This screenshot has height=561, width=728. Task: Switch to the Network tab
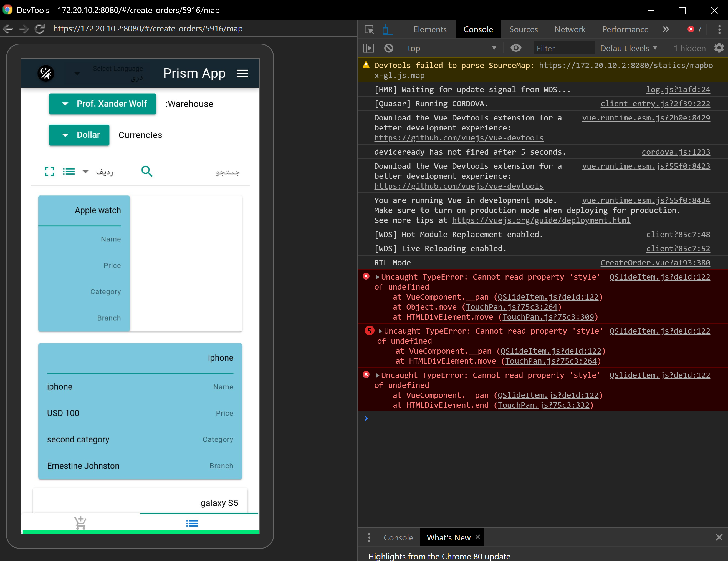[570, 29]
